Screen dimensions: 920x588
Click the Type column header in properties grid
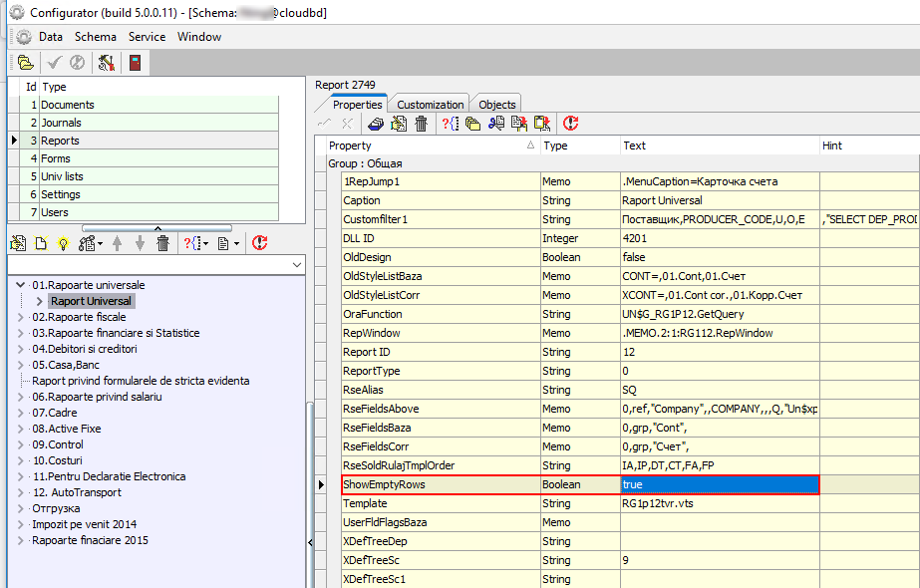point(580,146)
